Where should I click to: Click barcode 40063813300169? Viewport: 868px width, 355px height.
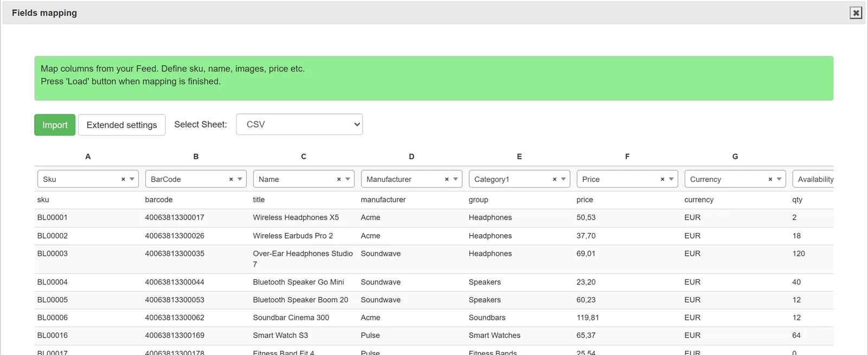pos(175,335)
